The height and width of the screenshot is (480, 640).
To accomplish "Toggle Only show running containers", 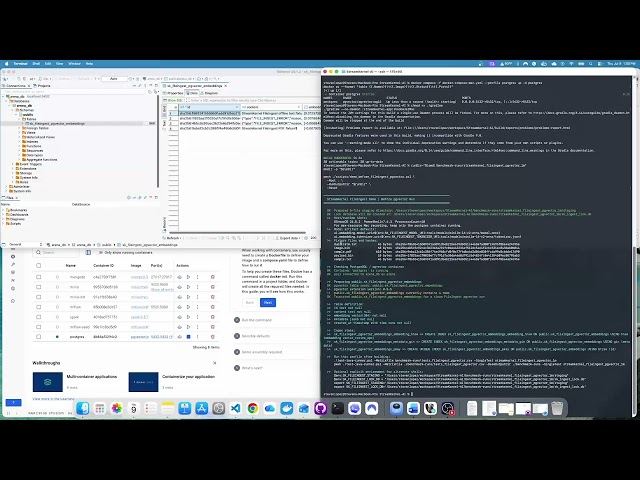I will click(x=101, y=253).
